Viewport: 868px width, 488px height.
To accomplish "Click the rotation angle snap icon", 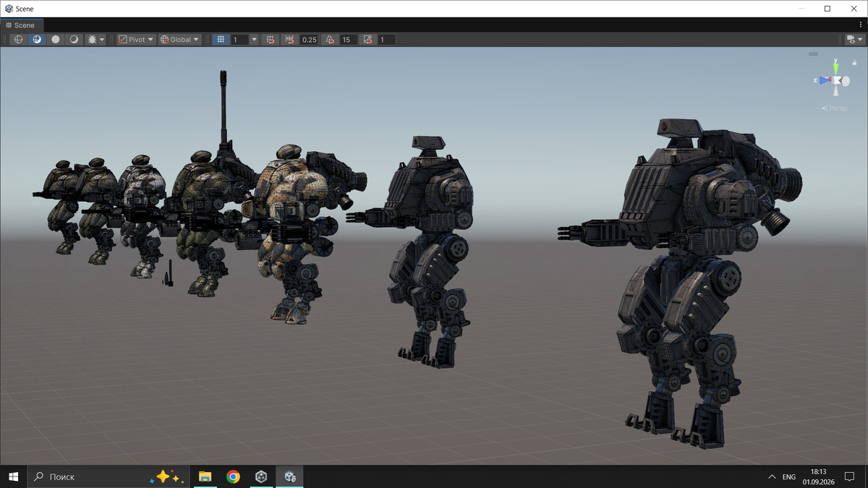I will coord(329,40).
